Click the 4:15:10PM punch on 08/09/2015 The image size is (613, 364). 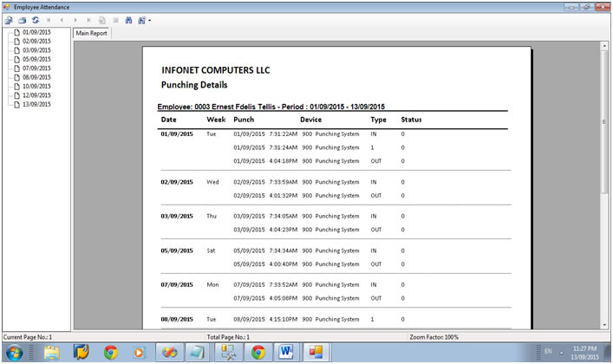coord(283,320)
